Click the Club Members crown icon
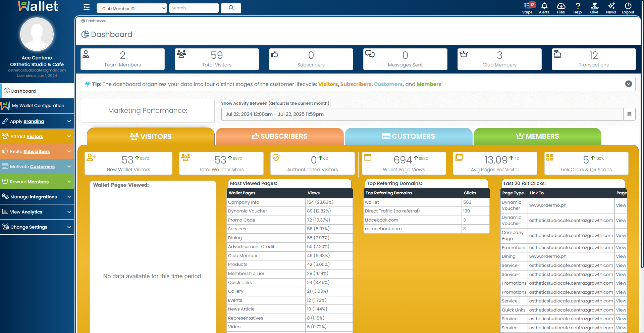Screen dimensions: 644x333 [464, 54]
